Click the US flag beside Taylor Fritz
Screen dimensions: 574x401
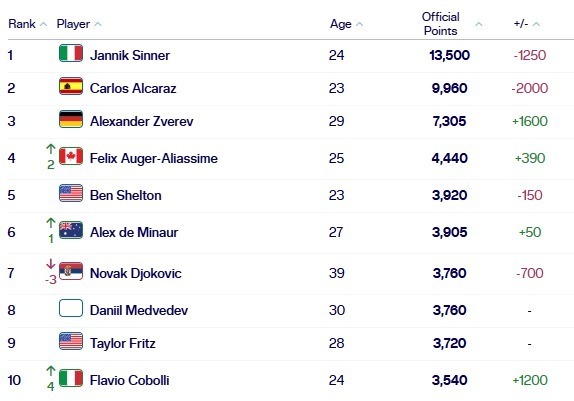pyautogui.click(x=71, y=341)
